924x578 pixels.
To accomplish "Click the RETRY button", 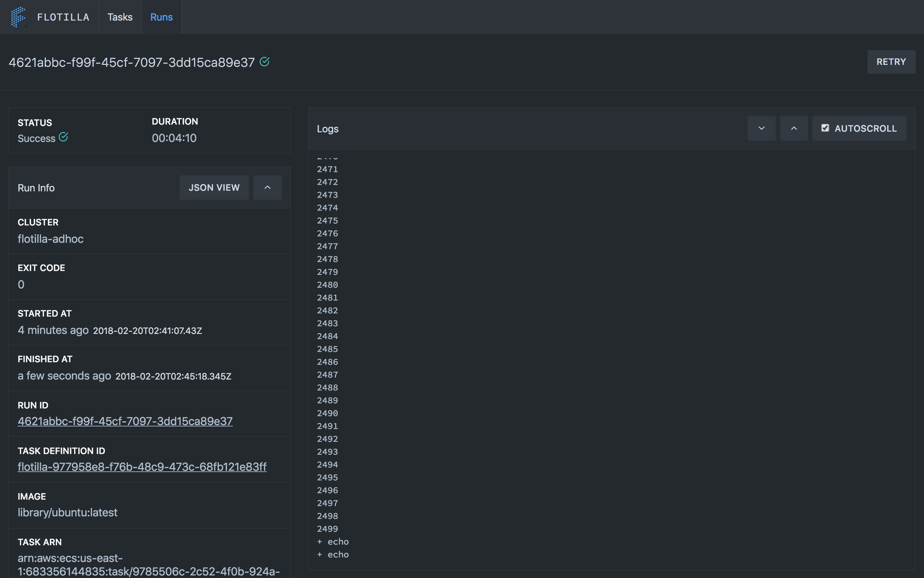I will coord(891,62).
